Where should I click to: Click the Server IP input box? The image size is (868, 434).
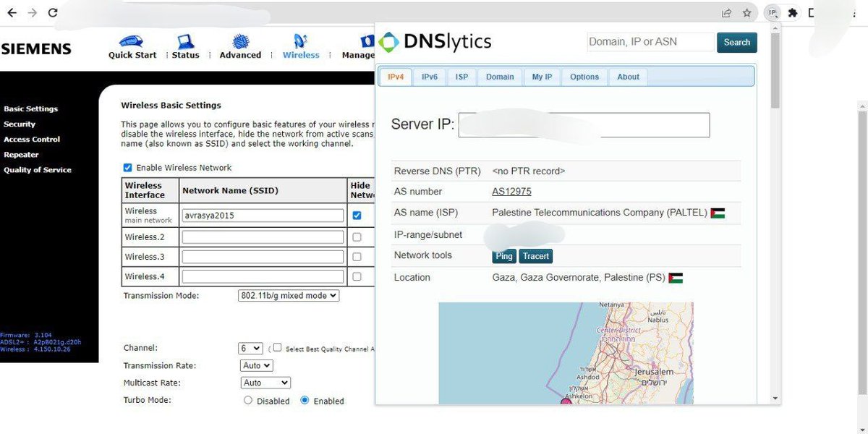(x=584, y=124)
